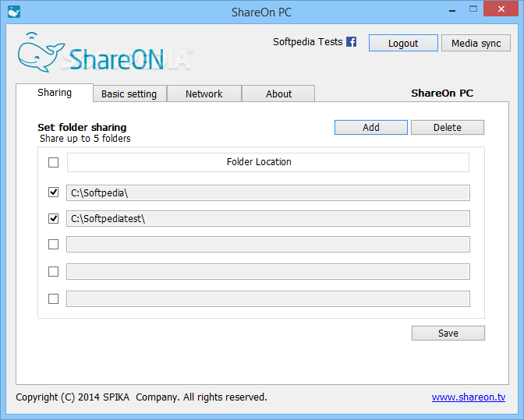Click the 'Share up to 5 folders' text
Screen dimensions: 524x420
tap(85, 139)
